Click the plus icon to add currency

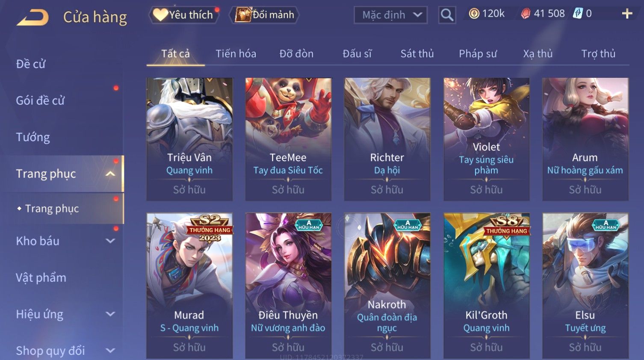pos(627,14)
